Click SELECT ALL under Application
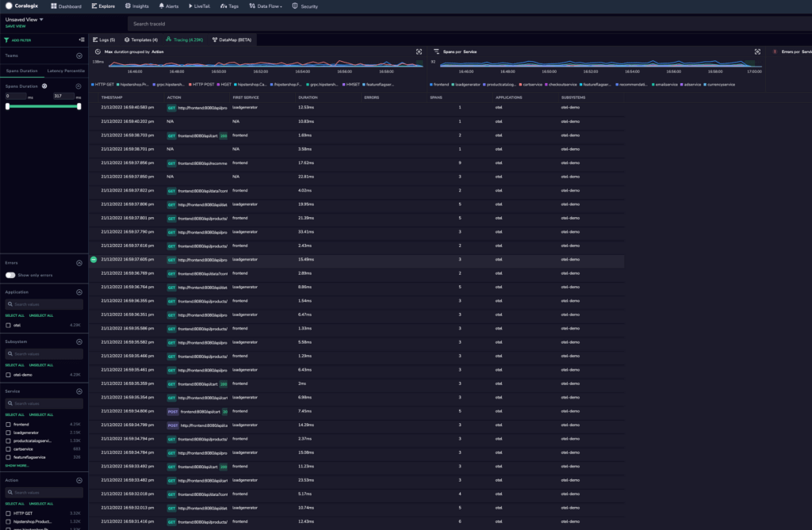Screen dimensions: 812x530 14,316
